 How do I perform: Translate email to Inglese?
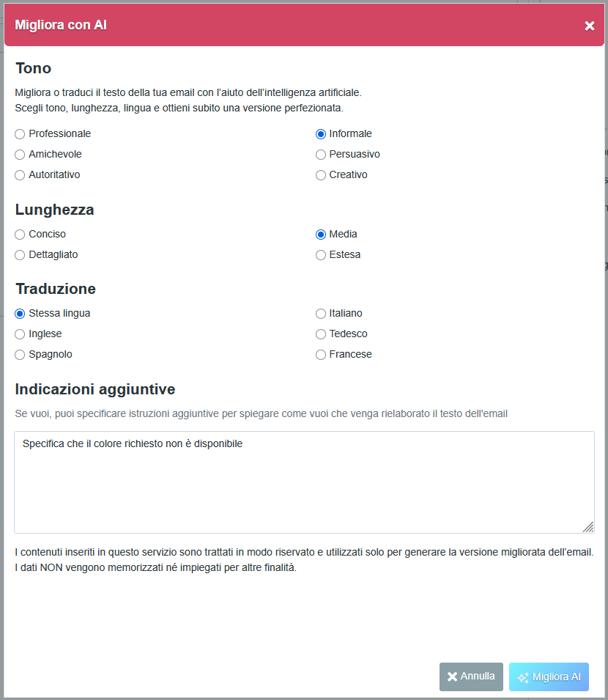point(19,334)
